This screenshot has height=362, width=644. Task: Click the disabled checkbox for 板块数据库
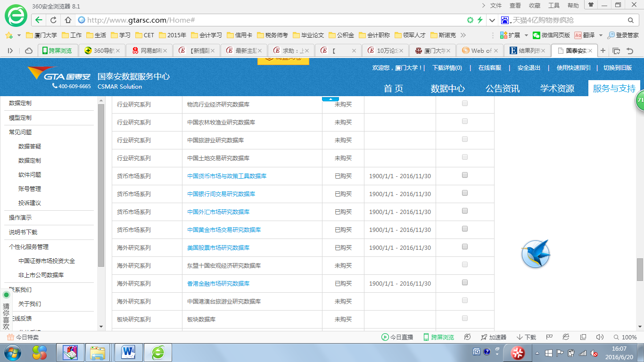pyautogui.click(x=465, y=319)
